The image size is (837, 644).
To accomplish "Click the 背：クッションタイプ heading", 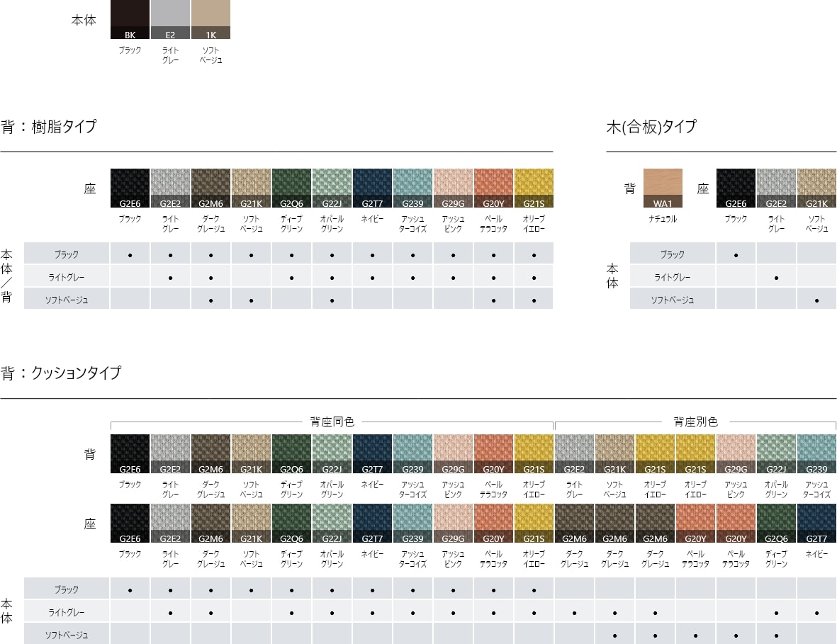I will 61,373.
